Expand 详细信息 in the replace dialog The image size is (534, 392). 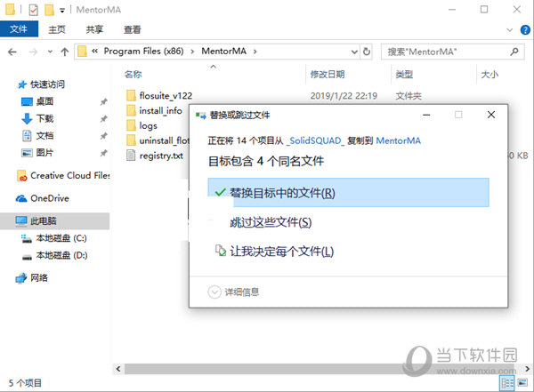[233, 292]
